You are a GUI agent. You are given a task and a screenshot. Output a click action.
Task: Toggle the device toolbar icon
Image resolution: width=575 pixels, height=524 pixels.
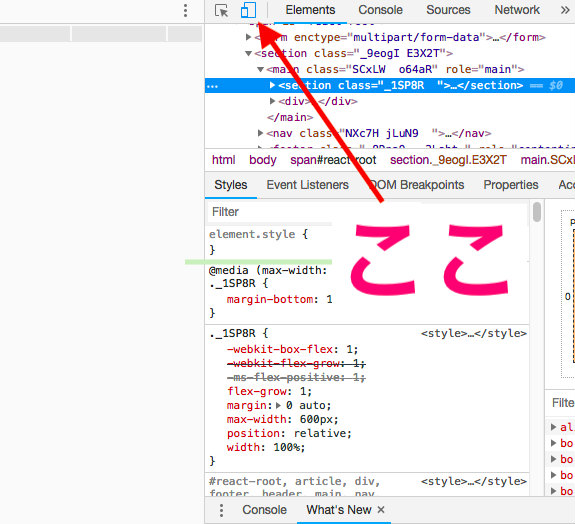point(248,10)
